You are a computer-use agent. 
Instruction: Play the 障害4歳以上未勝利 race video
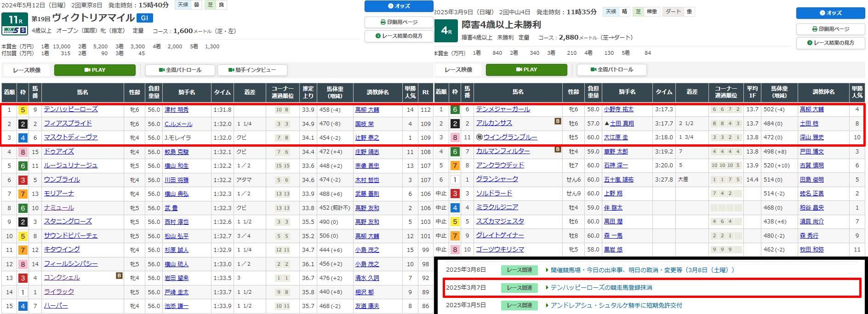tap(526, 69)
